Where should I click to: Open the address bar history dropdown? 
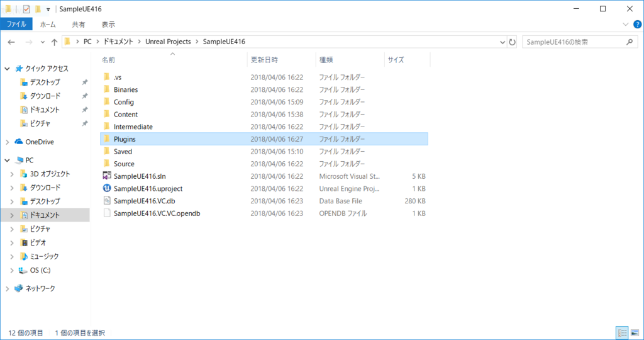[502, 42]
